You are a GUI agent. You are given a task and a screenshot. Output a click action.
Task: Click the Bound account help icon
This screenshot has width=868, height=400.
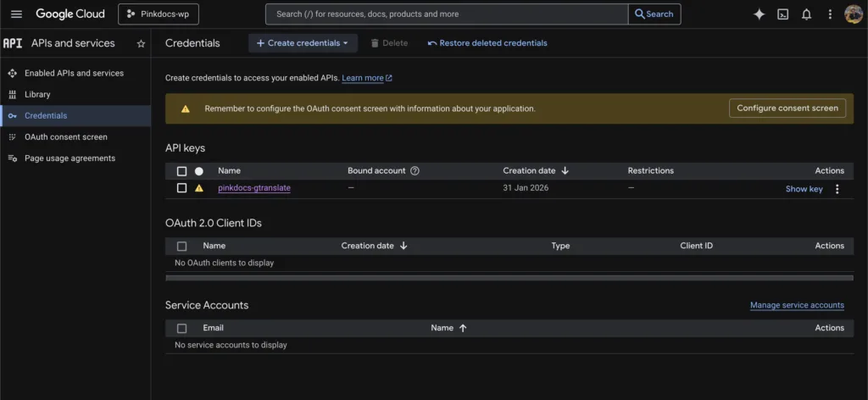tap(415, 170)
